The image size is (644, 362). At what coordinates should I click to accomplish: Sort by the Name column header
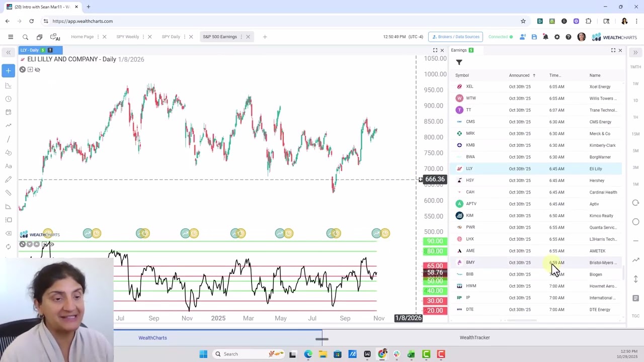tap(595, 75)
